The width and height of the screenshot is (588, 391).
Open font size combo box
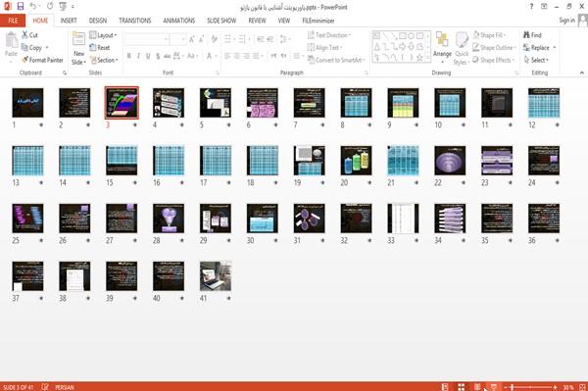(x=177, y=39)
